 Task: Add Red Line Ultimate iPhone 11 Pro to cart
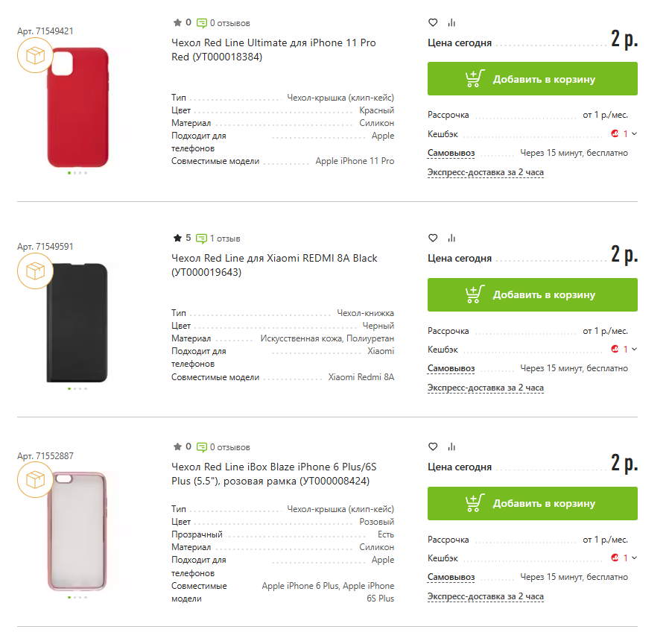(532, 79)
